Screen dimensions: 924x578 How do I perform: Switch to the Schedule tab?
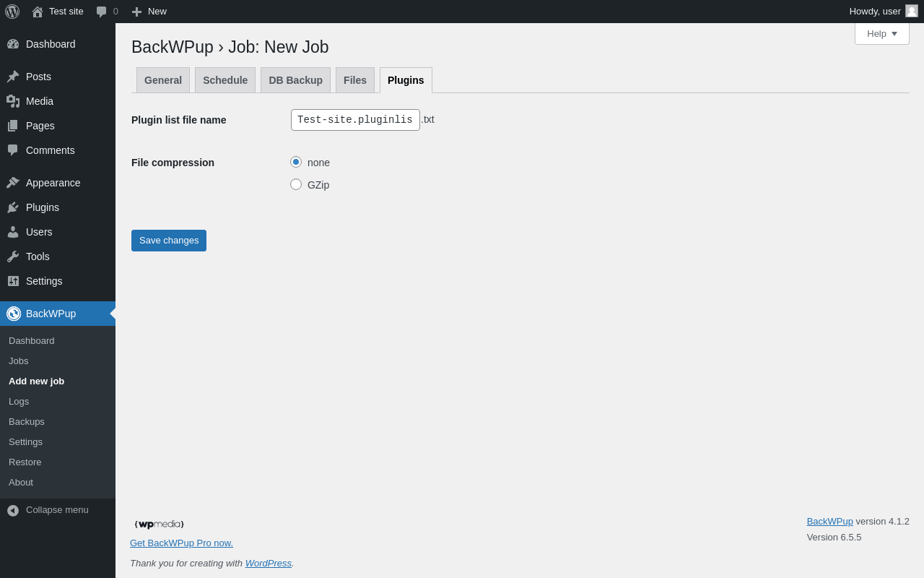225,80
